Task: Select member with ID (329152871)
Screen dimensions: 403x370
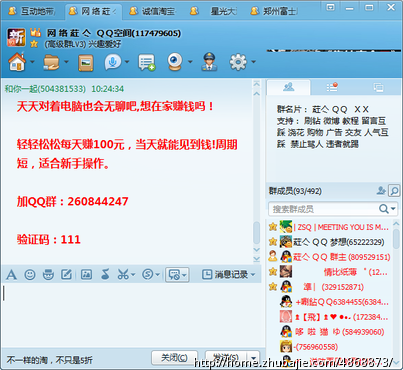Action: coord(329,287)
